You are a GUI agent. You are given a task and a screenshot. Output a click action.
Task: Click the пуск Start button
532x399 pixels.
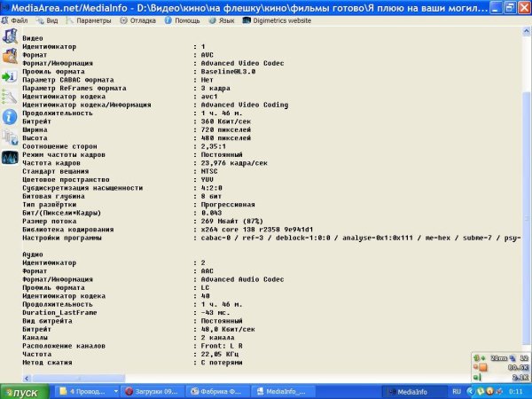[25, 392]
